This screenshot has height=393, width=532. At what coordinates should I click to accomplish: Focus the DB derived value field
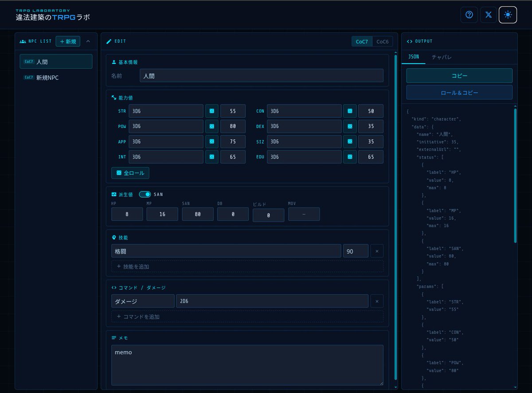(x=233, y=214)
